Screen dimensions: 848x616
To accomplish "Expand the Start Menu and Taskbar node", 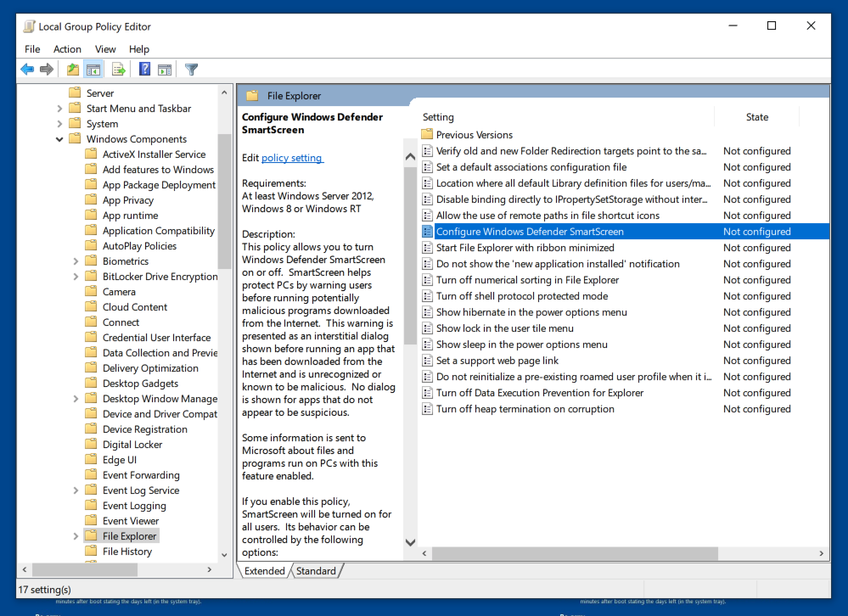I will (x=60, y=109).
